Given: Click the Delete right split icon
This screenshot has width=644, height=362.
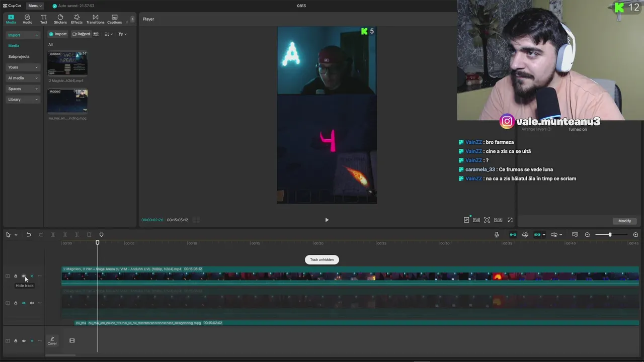Looking at the screenshot, I should click(77, 235).
